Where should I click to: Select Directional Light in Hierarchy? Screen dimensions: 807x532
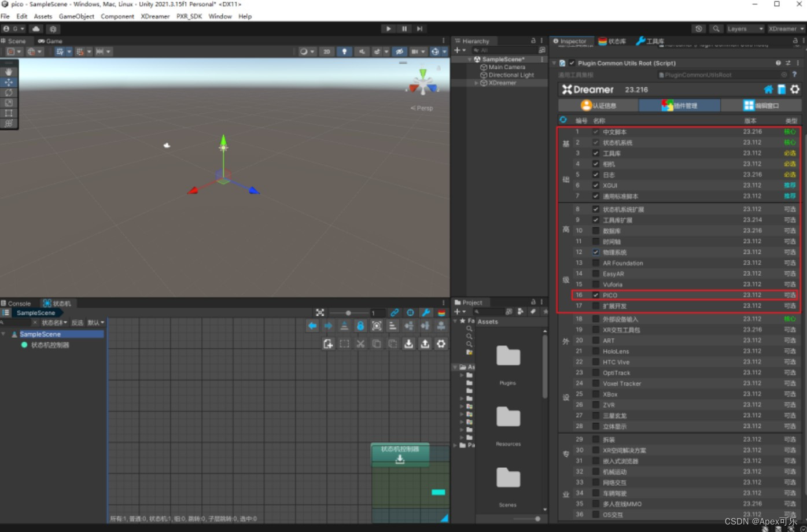tap(507, 75)
